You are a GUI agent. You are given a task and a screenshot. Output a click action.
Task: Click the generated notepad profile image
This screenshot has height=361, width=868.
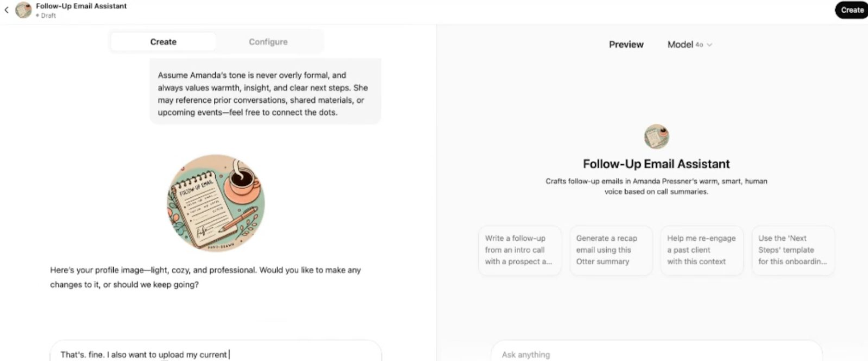click(x=216, y=203)
